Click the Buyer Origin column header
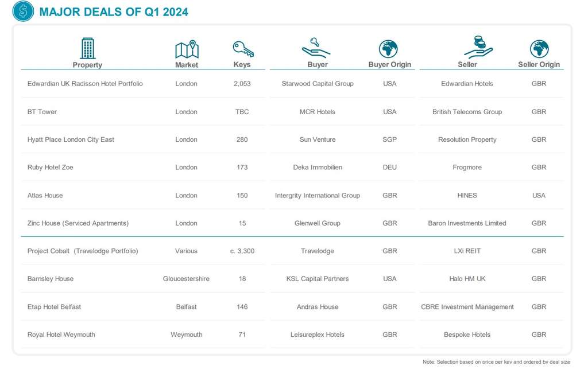Viewport: 588px width, 369px height. point(389,65)
